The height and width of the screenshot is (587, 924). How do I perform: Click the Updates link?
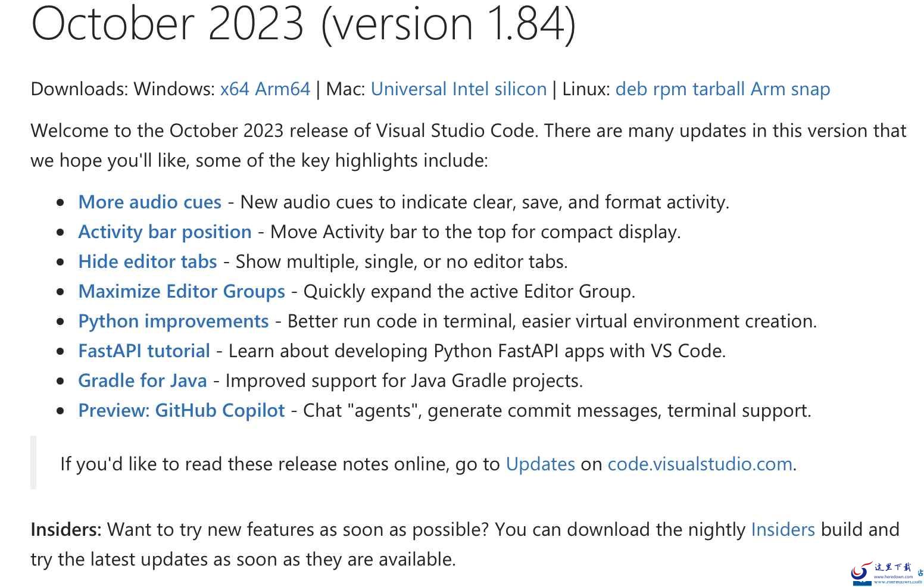[540, 464]
